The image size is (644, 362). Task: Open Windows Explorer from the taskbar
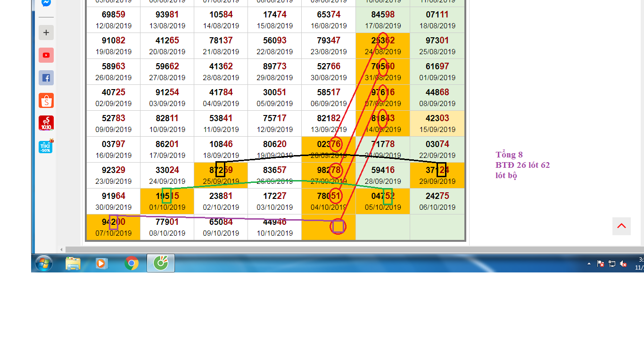(73, 263)
